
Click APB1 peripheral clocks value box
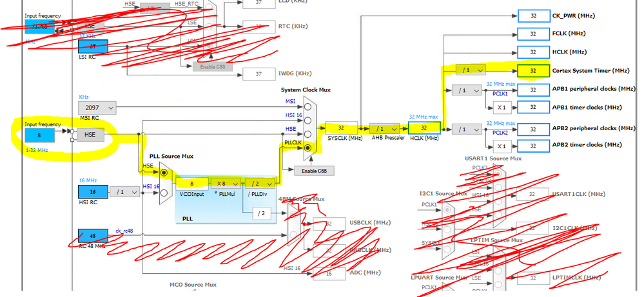pyautogui.click(x=534, y=90)
